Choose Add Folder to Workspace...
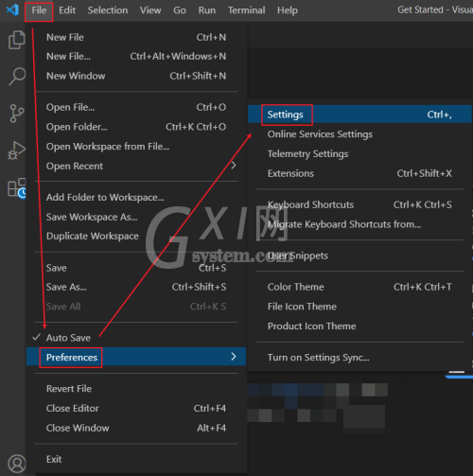 [x=136, y=197]
